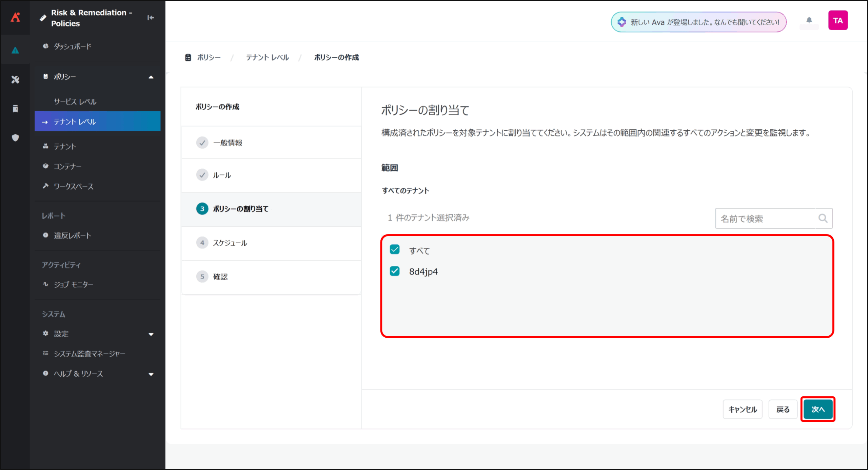Click the キャンセル button
Image resolution: width=868 pixels, height=470 pixels.
(742, 409)
